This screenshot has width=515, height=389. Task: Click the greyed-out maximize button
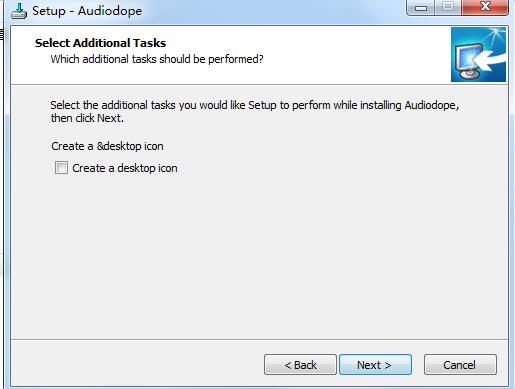coord(448,8)
